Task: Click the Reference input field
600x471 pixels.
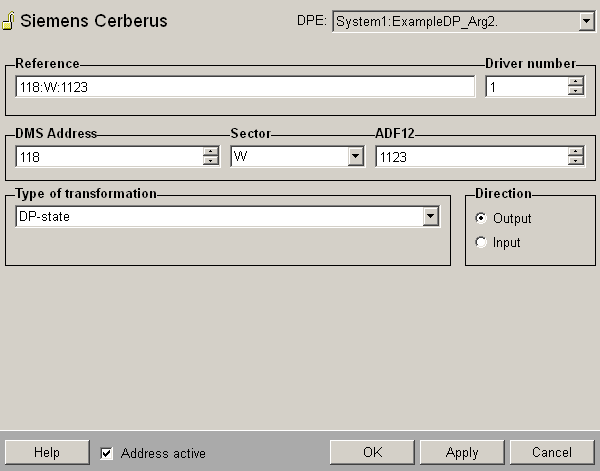Action: 245,87
